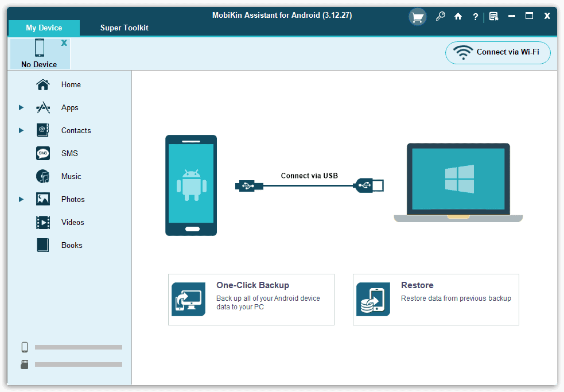Select Home label in sidebar
The height and width of the screenshot is (392, 564).
pyautogui.click(x=71, y=84)
